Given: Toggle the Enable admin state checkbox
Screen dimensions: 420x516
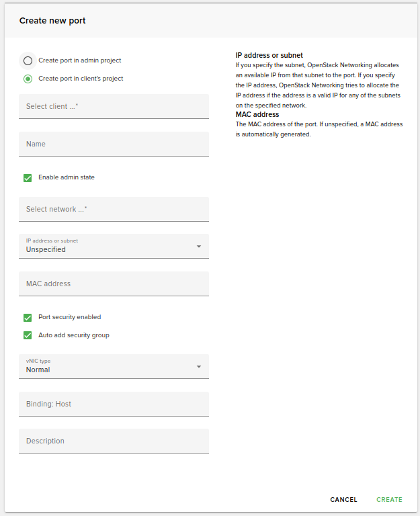Looking at the screenshot, I should pyautogui.click(x=28, y=178).
